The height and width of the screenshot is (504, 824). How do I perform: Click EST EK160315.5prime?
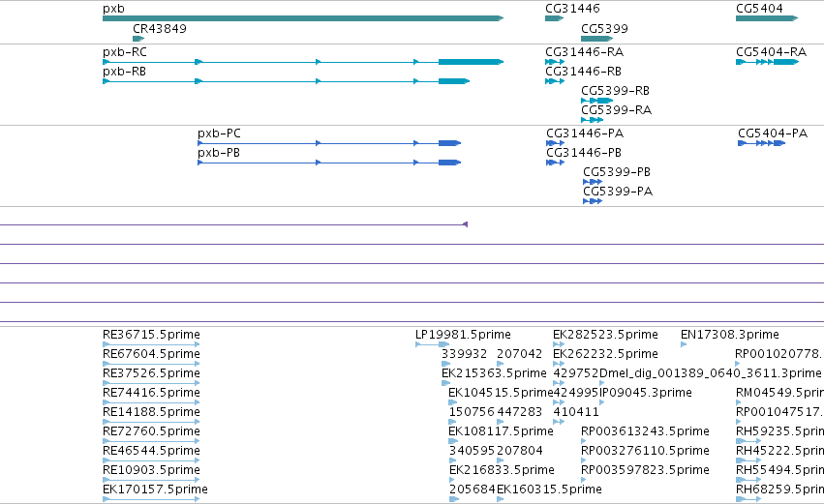(549, 489)
